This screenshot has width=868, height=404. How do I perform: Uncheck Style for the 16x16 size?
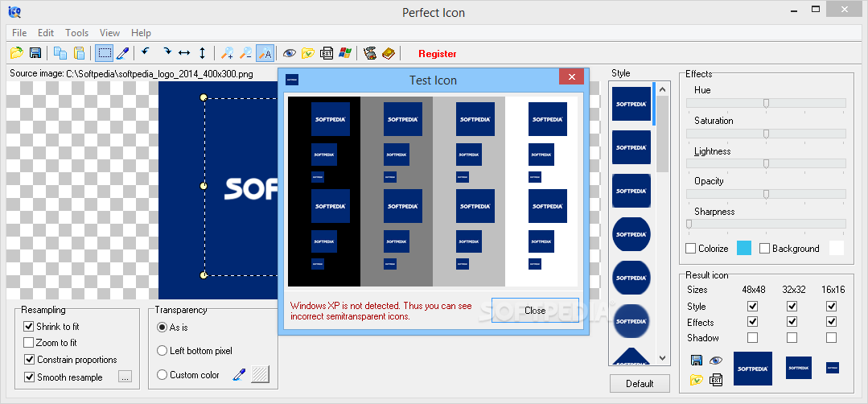(x=831, y=306)
